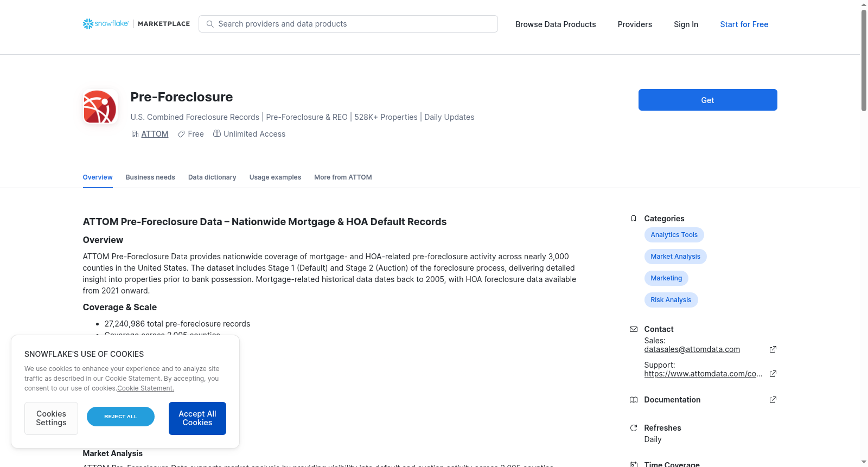
Task: Click the page vertical scrollbar thumb
Action: 864,60
